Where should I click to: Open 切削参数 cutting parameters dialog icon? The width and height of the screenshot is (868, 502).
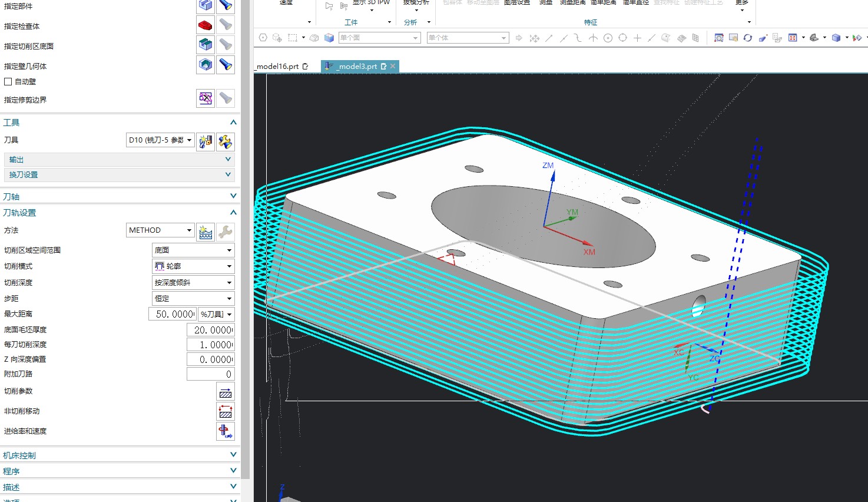pos(226,392)
